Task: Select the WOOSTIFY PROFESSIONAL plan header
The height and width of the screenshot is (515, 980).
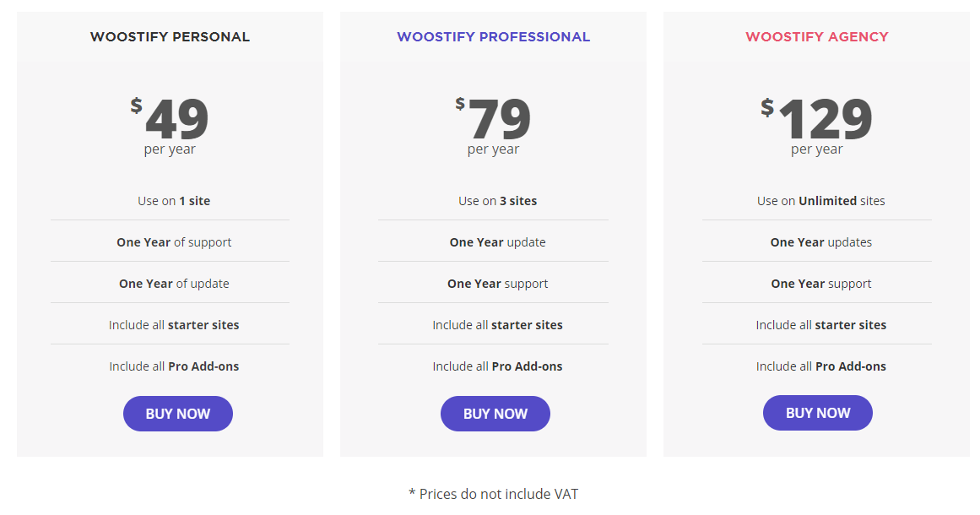Action: click(493, 36)
